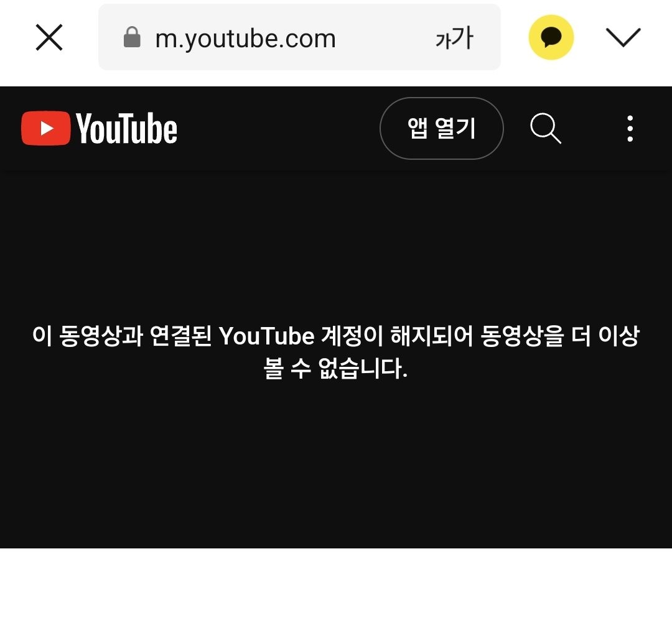Tap the yellow KakaoTalk chat bubble icon
The height and width of the screenshot is (628, 672).
pyautogui.click(x=551, y=37)
